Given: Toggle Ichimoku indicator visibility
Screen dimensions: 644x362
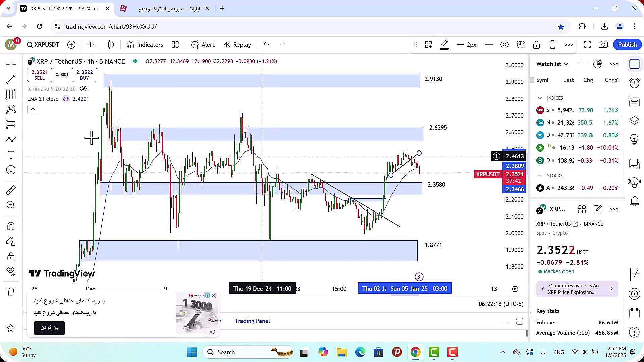Looking at the screenshot, I should coord(83,89).
